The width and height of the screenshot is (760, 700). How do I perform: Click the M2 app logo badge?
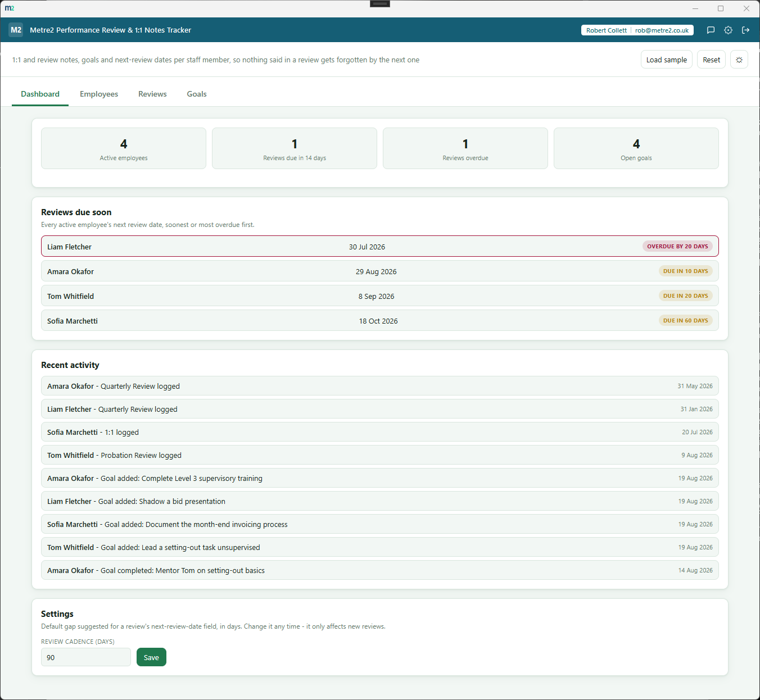tap(16, 30)
